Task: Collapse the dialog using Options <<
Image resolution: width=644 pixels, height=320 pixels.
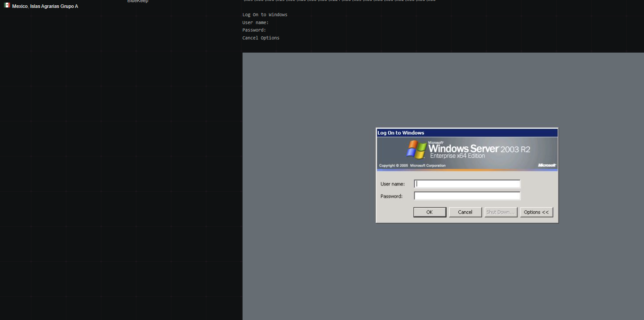Action: (537, 212)
